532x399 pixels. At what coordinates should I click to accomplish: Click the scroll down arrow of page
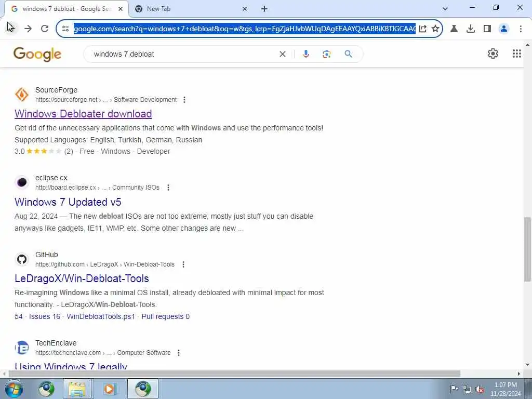click(527, 365)
